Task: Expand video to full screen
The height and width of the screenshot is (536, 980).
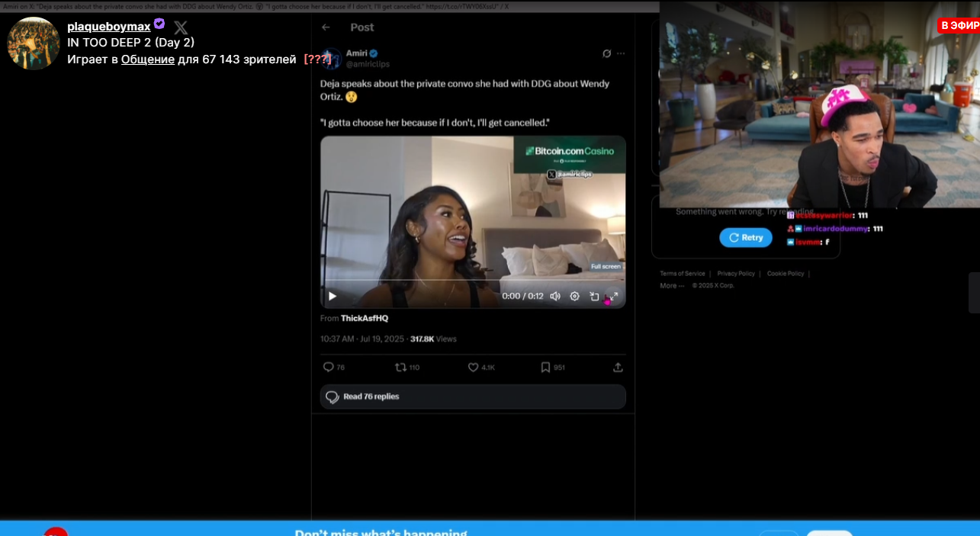Action: [x=612, y=296]
